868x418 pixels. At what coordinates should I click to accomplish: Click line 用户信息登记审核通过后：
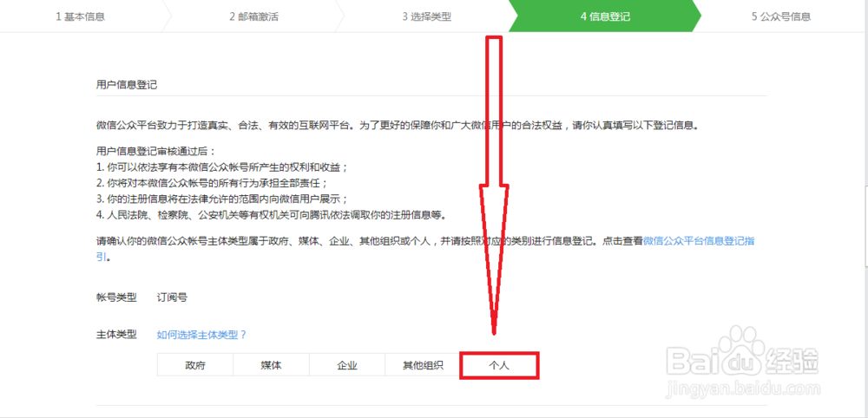(155, 152)
